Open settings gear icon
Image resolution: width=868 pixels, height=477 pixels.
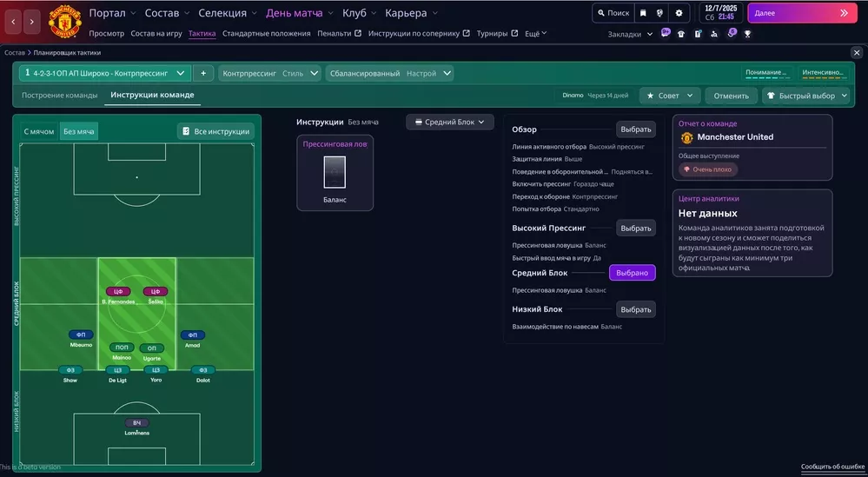[679, 13]
